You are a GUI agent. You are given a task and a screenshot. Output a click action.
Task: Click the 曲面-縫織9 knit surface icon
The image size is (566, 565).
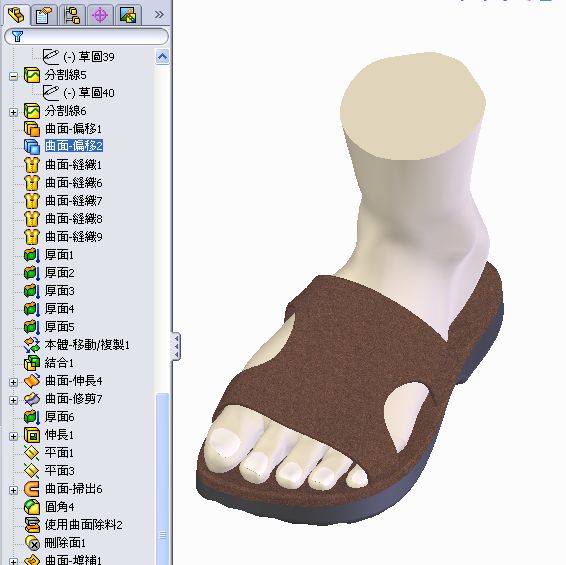[32, 237]
